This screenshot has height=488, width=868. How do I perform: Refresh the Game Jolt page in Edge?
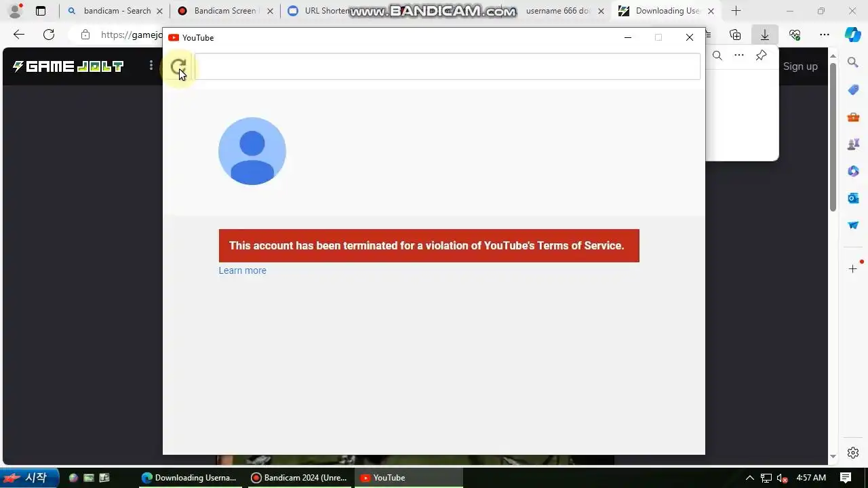(x=49, y=35)
